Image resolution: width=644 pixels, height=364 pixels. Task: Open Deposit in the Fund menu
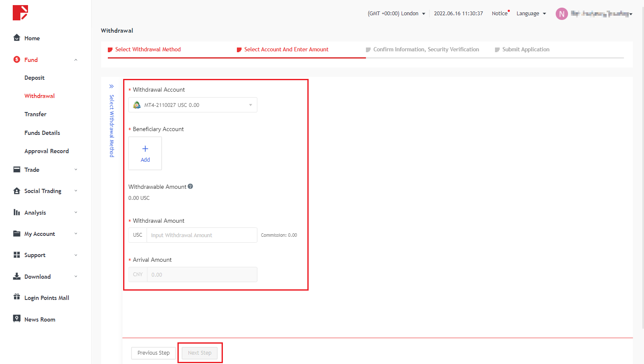point(34,78)
